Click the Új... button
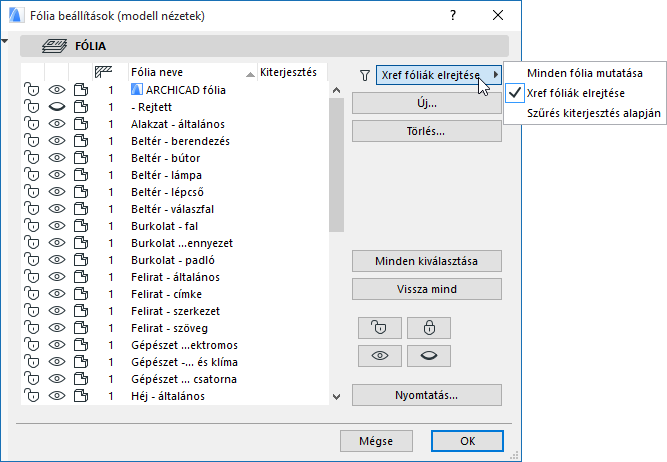Viewport: 667px width, 462px height. pyautogui.click(x=426, y=103)
